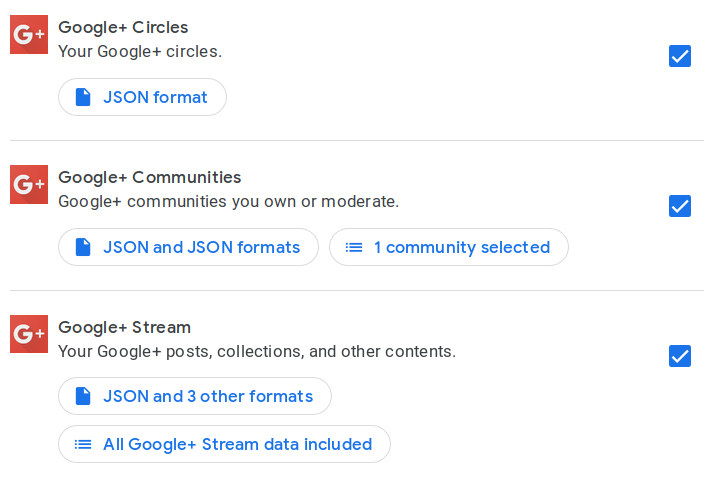This screenshot has height=483, width=709.
Task: Click 'Your Google+ posts, collections' description
Action: [x=257, y=351]
